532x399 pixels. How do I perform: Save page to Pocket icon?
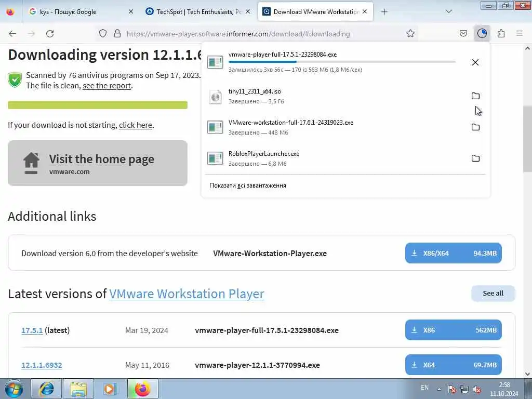coord(463,33)
